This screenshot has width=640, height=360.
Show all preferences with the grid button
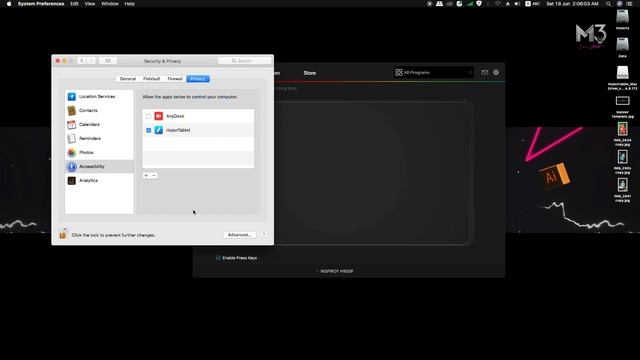[x=108, y=61]
